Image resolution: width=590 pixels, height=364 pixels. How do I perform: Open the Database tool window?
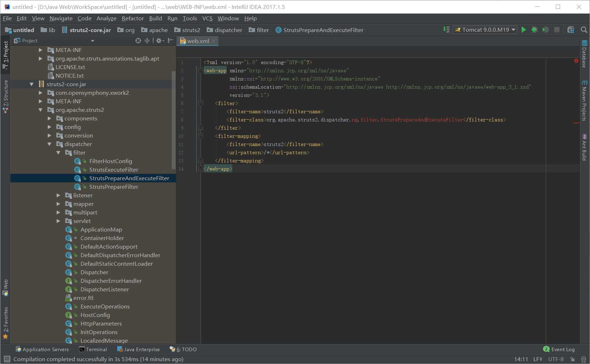584,54
